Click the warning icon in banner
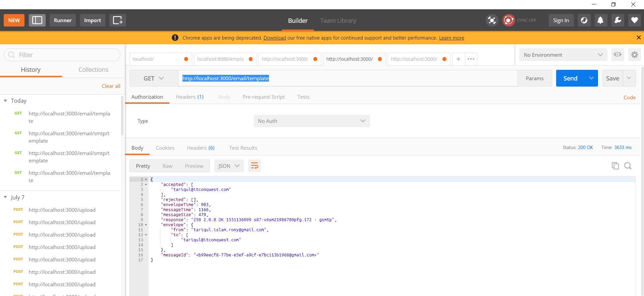This screenshot has width=644, height=296. (175, 38)
